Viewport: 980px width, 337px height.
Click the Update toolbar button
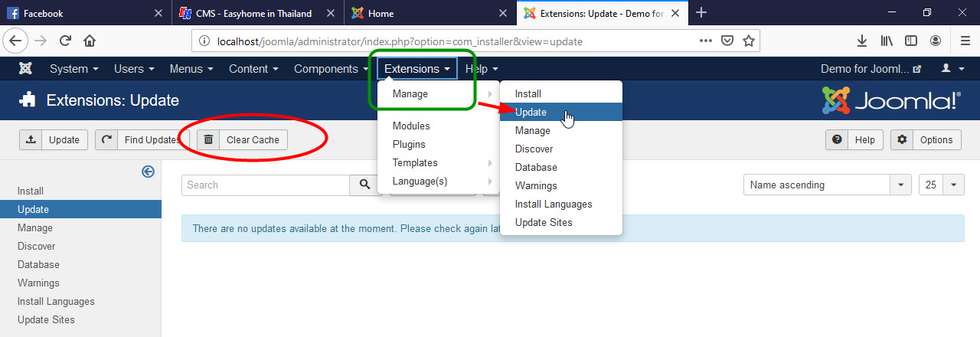54,139
